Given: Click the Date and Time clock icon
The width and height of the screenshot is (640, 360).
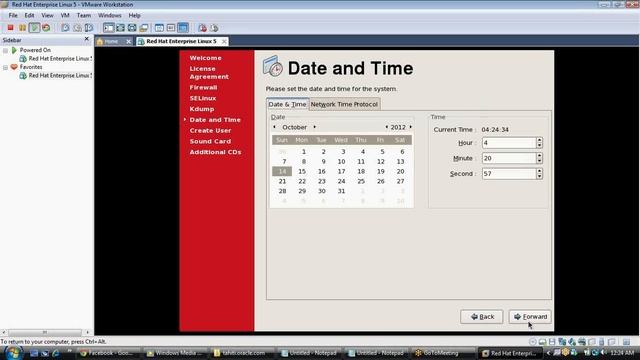Looking at the screenshot, I should click(273, 66).
